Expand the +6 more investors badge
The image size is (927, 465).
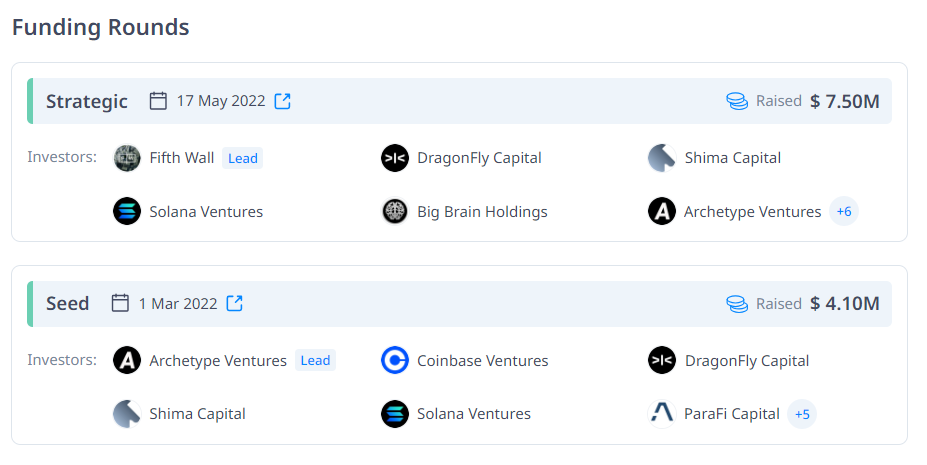[844, 212]
